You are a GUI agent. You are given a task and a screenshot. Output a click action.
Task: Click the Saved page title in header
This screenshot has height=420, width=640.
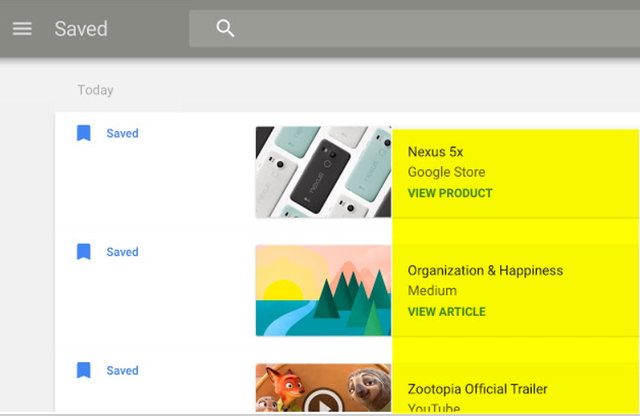81,29
